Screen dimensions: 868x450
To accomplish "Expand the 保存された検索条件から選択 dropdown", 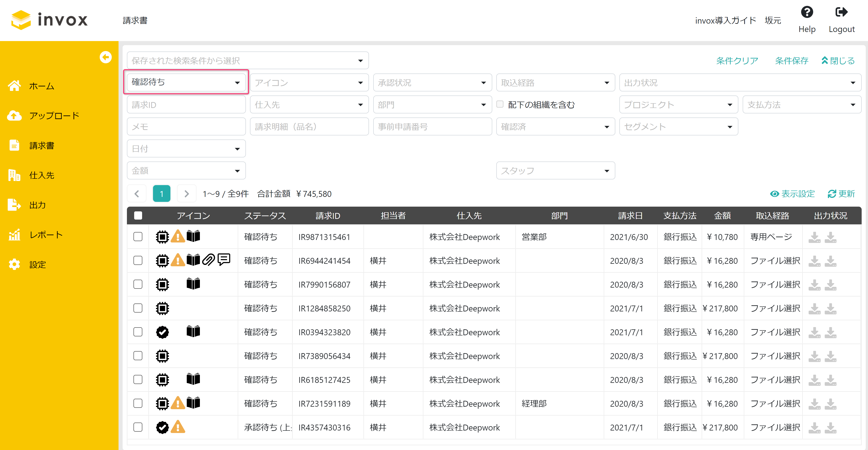I will [x=247, y=61].
